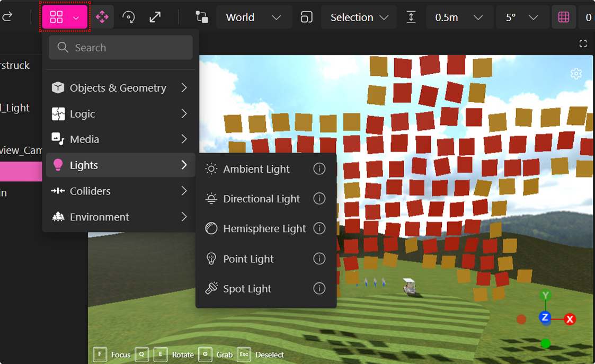Click the surface snap icon near the 0.5m dropdown

(411, 16)
